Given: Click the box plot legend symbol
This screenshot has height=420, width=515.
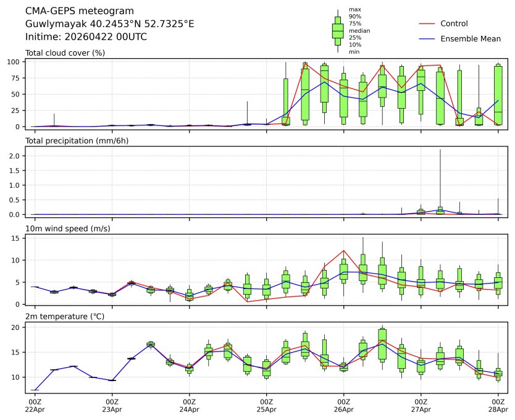Looking at the screenshot, I should coord(338,31).
